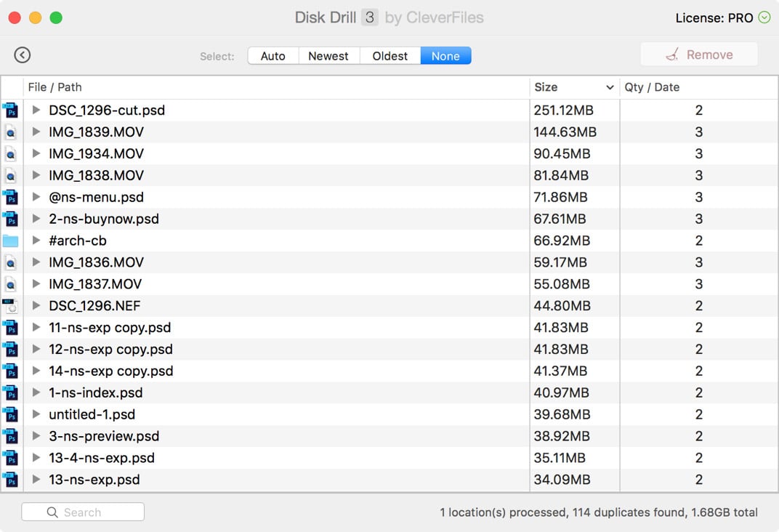Expand the @ns-menu.psd duplicate group

(x=36, y=197)
